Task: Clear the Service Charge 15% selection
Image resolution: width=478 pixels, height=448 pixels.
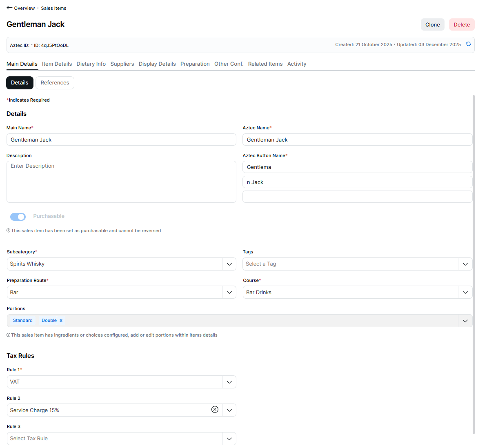Action: (215, 410)
